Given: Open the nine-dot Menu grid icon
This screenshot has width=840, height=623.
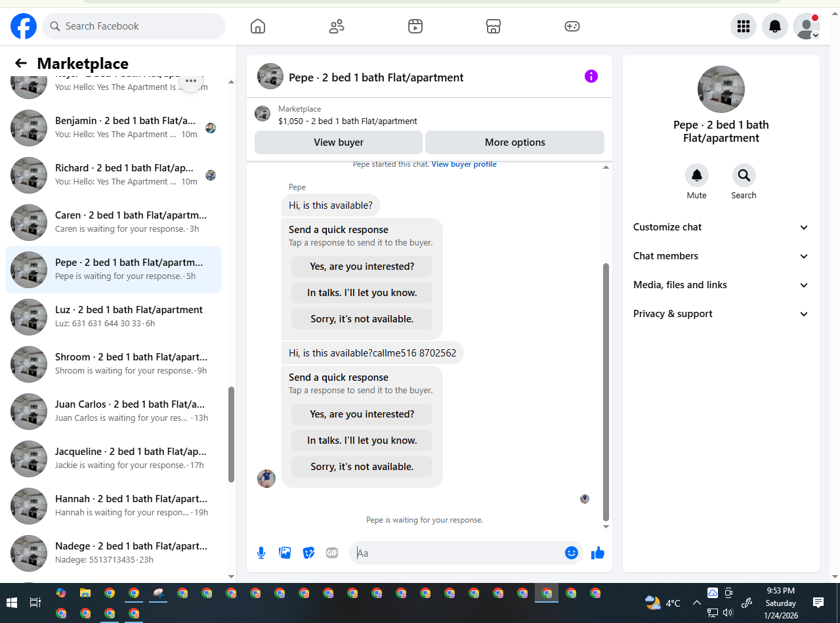Looking at the screenshot, I should tap(744, 26).
